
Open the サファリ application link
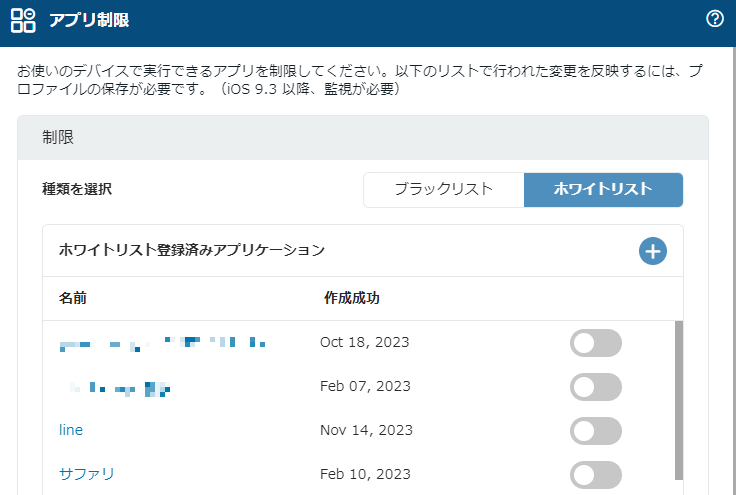tap(86, 474)
